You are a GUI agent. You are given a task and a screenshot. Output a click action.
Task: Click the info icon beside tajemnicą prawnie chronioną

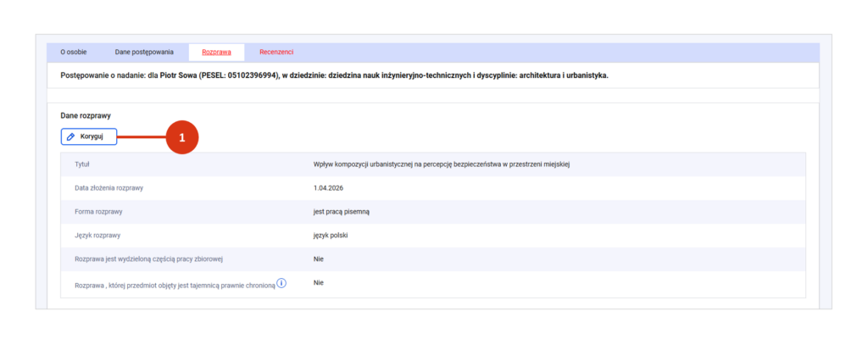point(281,283)
